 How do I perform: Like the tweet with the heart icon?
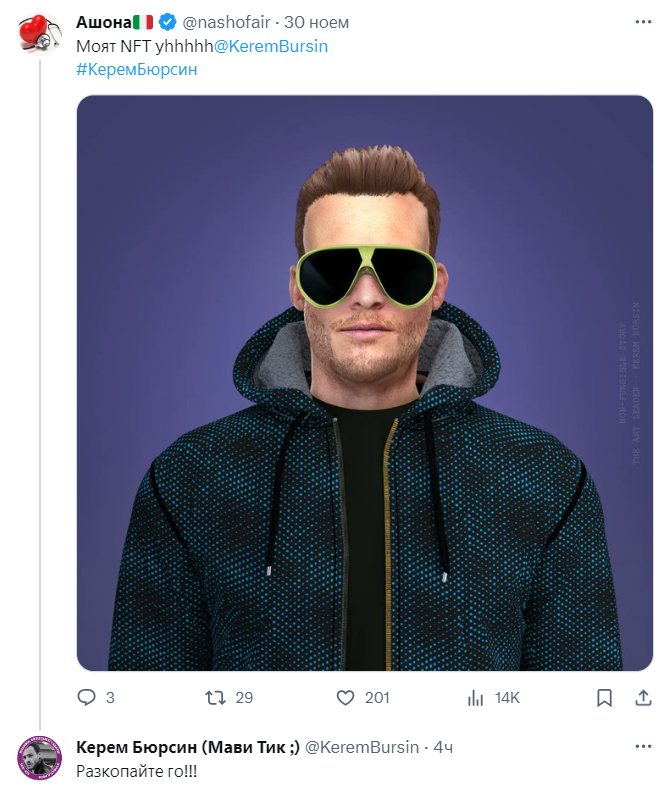click(346, 697)
